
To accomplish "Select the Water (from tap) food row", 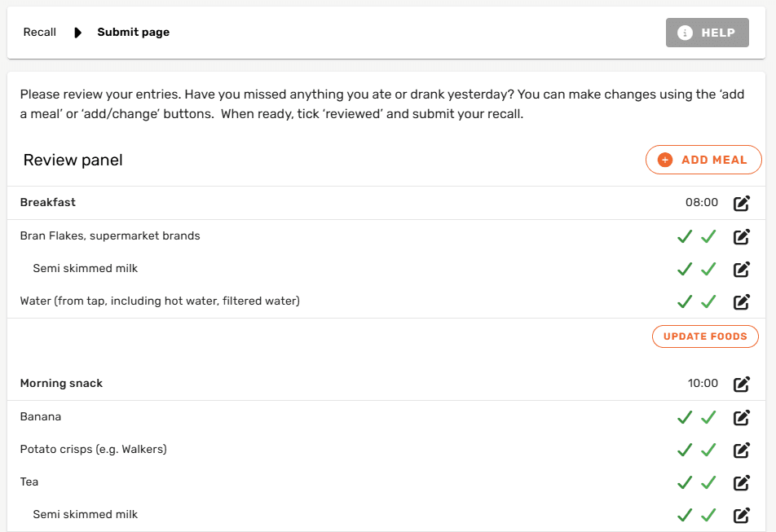I will pyautogui.click(x=386, y=301).
